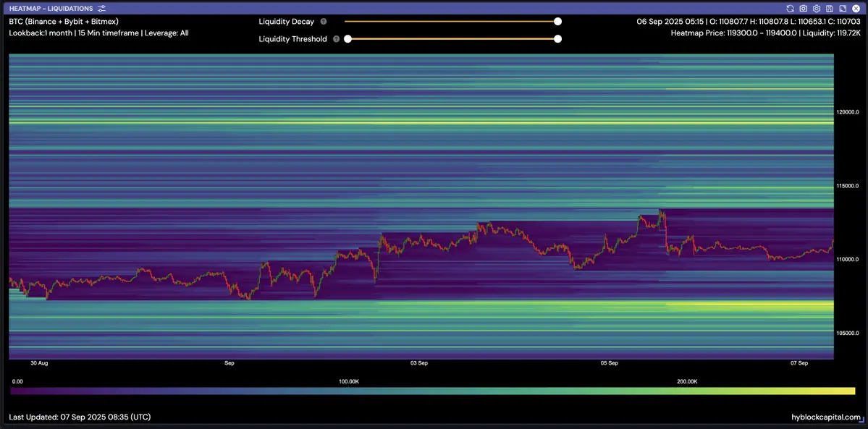868x429 pixels.
Task: Click the left handle of Liquidity Threshold slider
Action: point(347,39)
